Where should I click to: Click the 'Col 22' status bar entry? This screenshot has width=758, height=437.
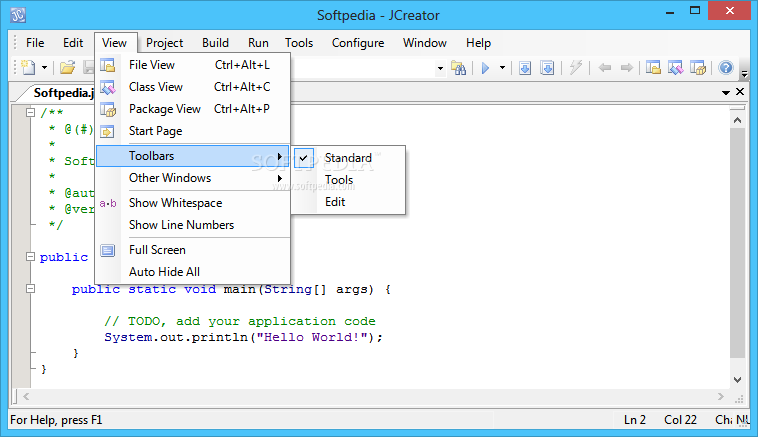pyautogui.click(x=680, y=420)
